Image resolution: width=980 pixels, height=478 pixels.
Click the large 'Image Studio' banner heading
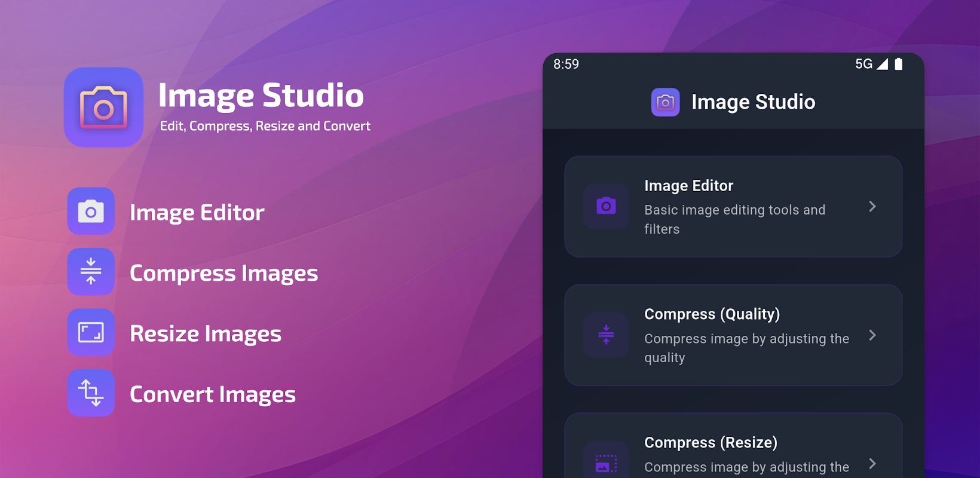coord(261,96)
